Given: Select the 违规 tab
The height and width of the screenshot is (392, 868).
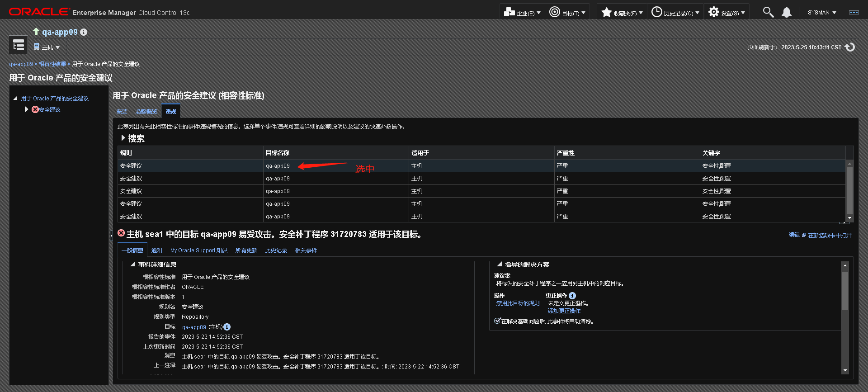Looking at the screenshot, I should (171, 111).
